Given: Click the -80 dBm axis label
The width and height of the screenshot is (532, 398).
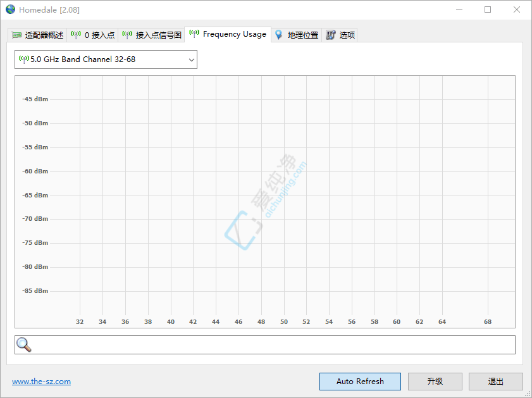Looking at the screenshot, I should click(35, 267).
